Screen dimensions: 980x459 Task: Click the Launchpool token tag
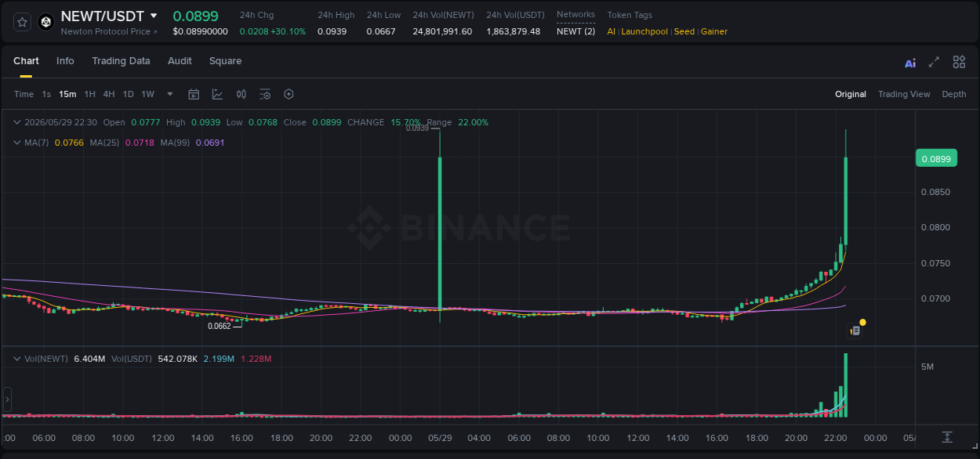click(644, 31)
